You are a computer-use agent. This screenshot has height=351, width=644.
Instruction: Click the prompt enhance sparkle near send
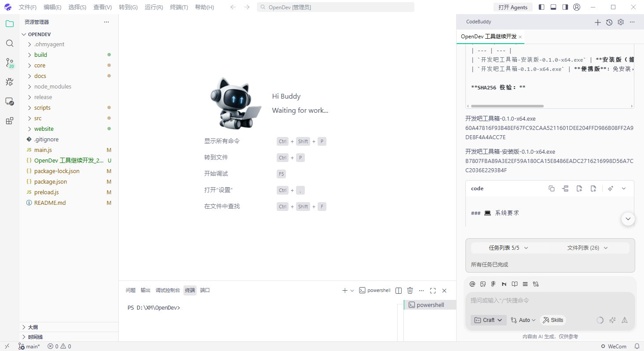click(612, 320)
